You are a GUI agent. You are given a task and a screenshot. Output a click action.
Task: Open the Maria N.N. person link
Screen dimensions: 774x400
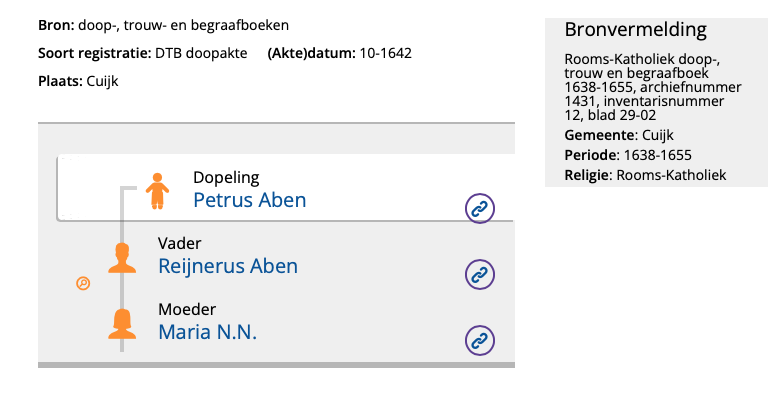tap(207, 332)
